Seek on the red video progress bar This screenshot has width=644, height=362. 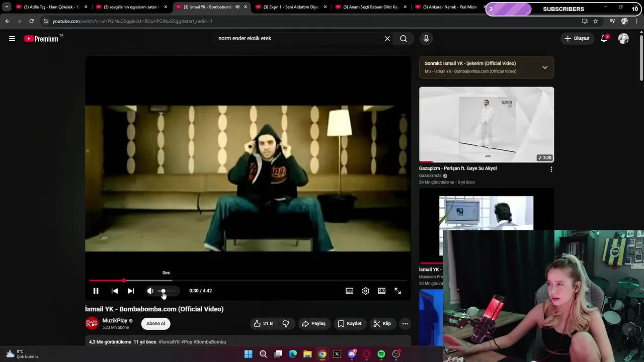click(x=248, y=281)
